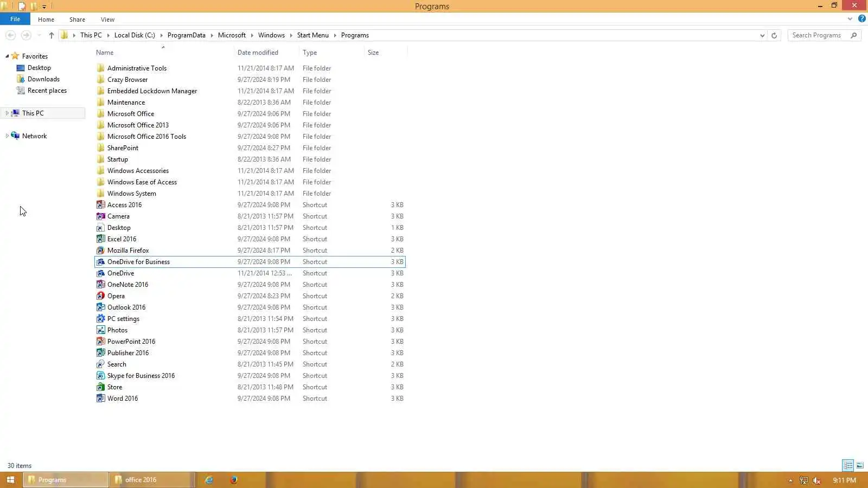
Task: Switch to details view layout icon
Action: [848, 466]
